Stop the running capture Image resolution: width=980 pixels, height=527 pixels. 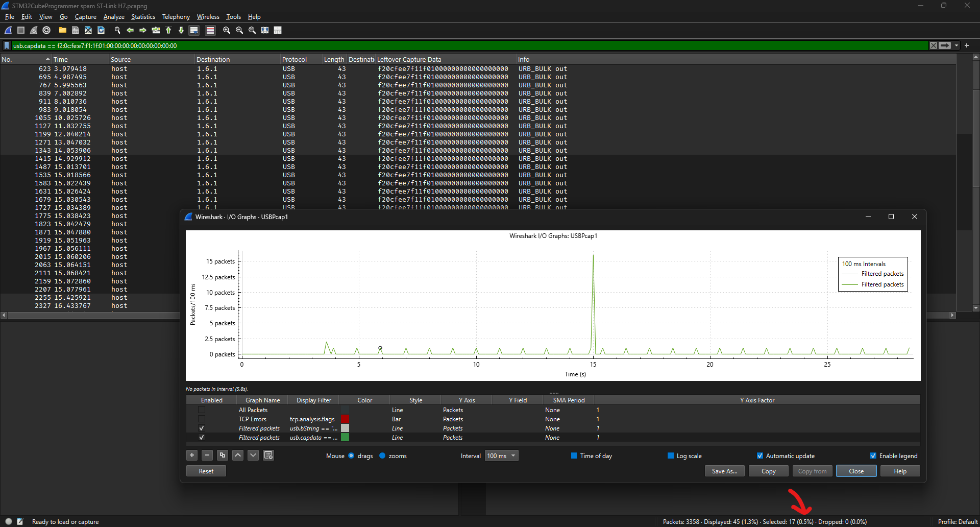21,30
